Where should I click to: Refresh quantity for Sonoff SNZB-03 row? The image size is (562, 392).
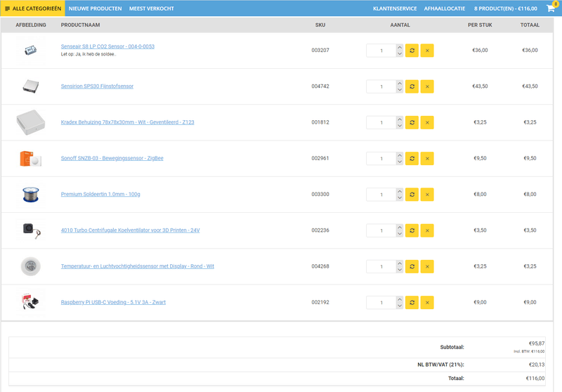412,158
